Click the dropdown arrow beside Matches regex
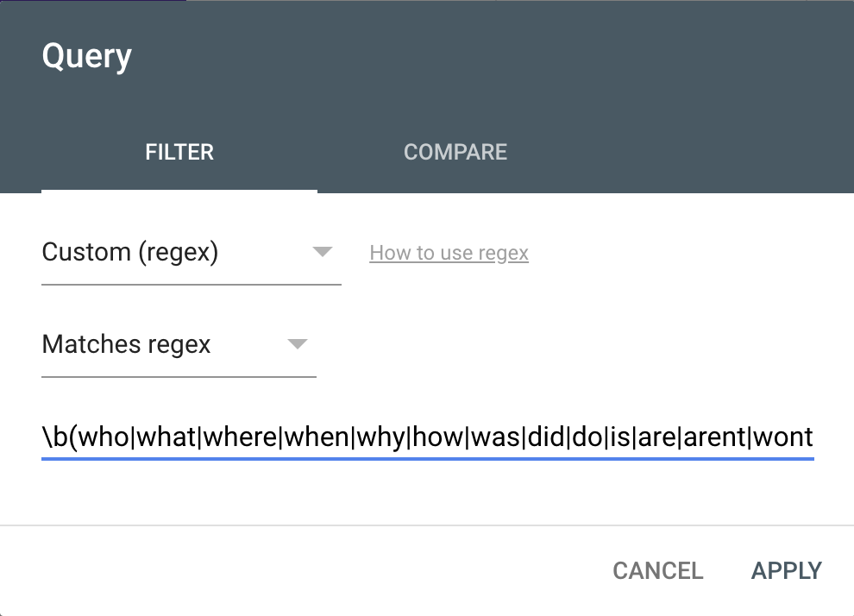Screen dimensions: 854x616 click(298, 344)
